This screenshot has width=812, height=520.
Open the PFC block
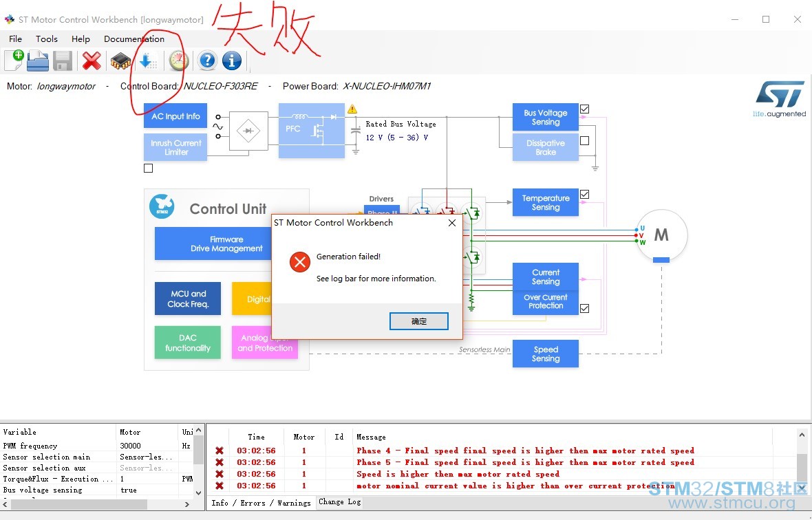coord(312,131)
